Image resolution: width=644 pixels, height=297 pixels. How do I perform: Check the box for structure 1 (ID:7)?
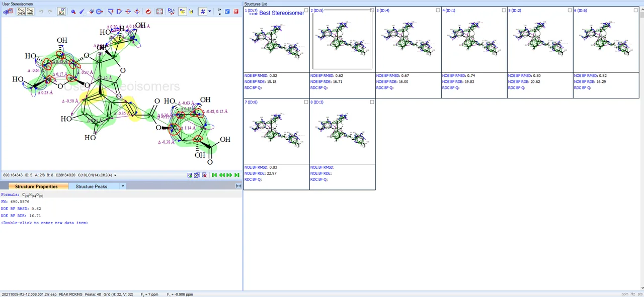tap(306, 11)
